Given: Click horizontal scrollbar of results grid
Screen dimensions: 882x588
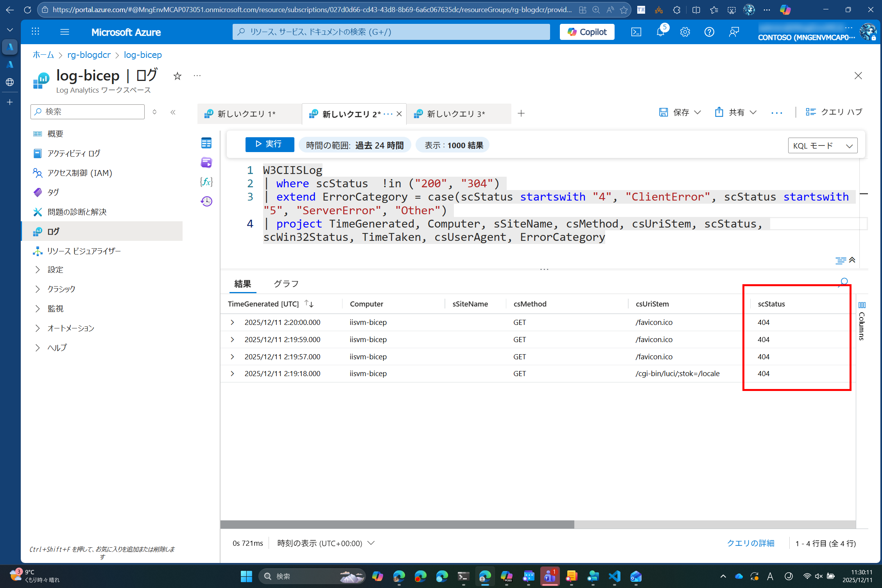Looking at the screenshot, I should pyautogui.click(x=397, y=525).
